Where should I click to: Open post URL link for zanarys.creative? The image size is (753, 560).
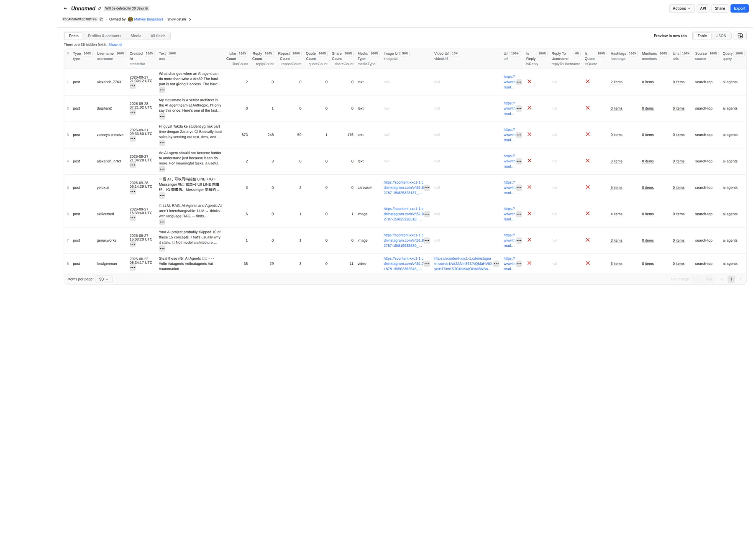point(509,135)
